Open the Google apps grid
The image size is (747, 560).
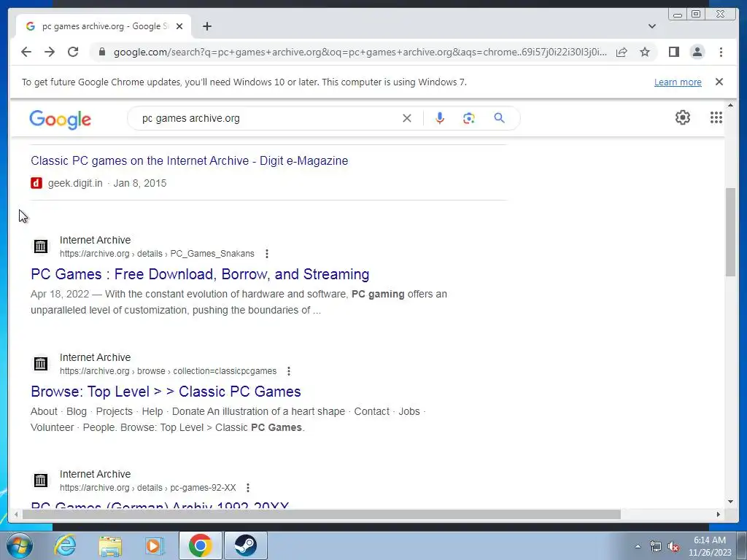716,117
